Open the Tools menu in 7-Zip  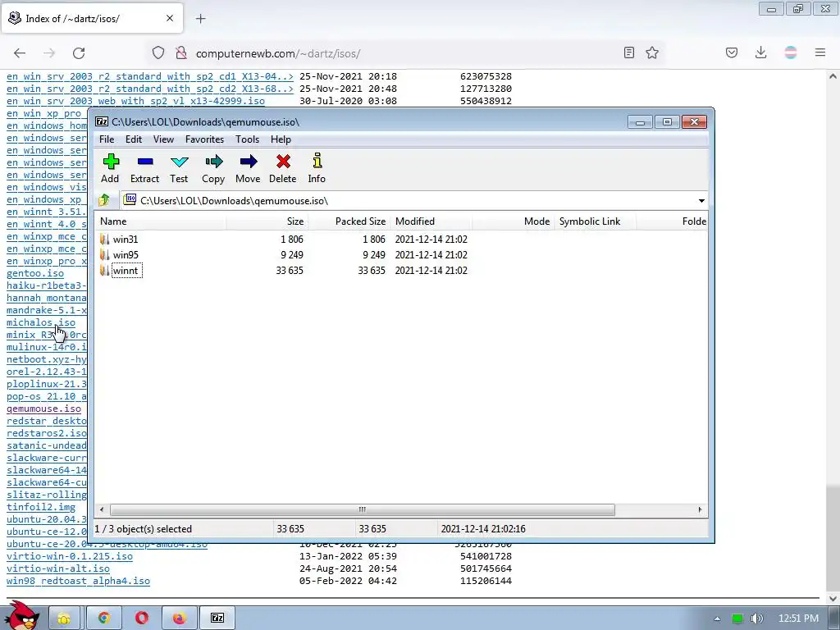247,139
